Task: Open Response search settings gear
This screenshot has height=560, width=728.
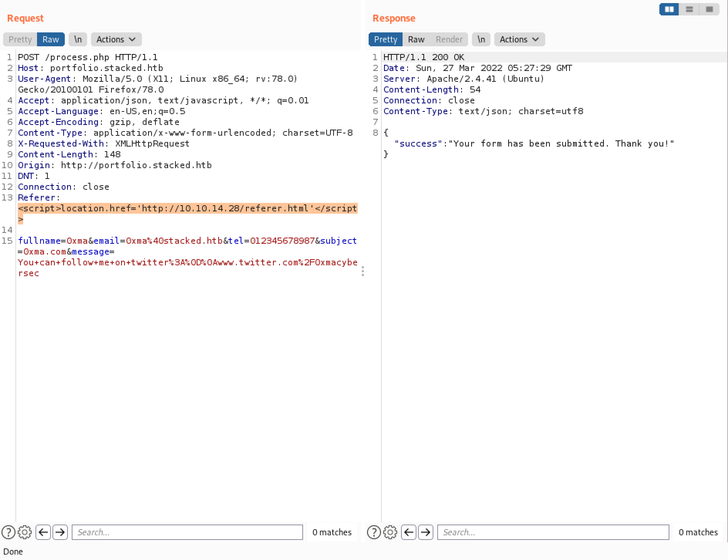Action: (390, 532)
